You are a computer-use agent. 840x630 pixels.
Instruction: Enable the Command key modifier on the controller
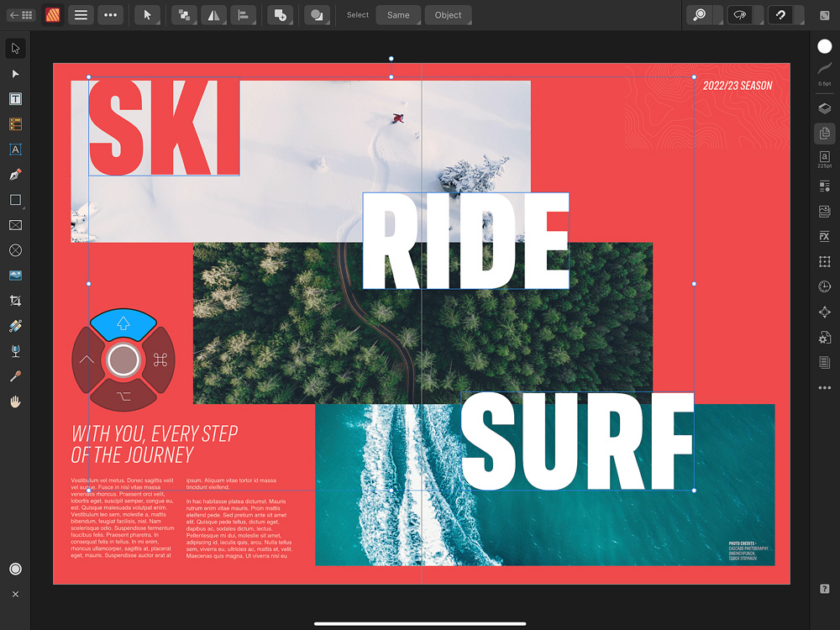click(x=160, y=360)
